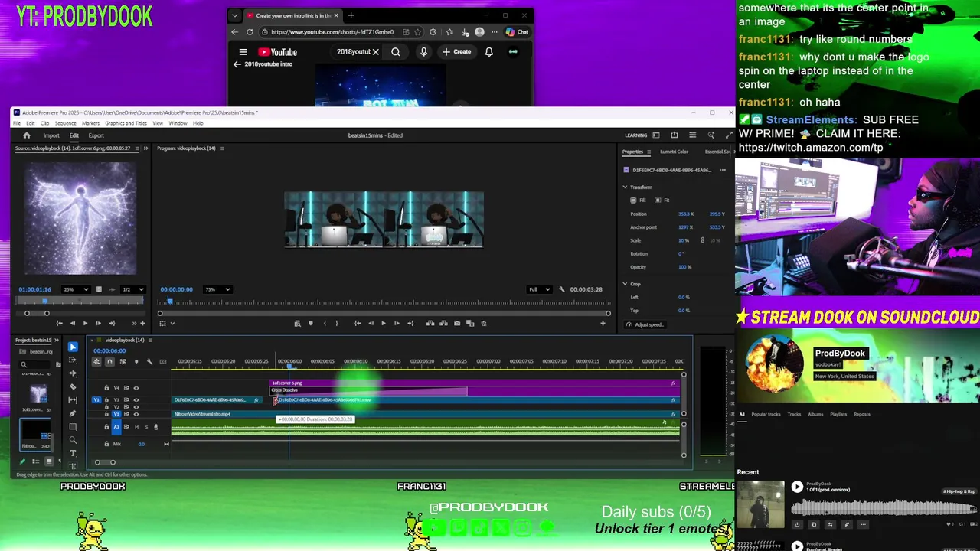Open Source monitor resolution 1/2 dropdown
980x551 pixels.
pyautogui.click(x=132, y=289)
